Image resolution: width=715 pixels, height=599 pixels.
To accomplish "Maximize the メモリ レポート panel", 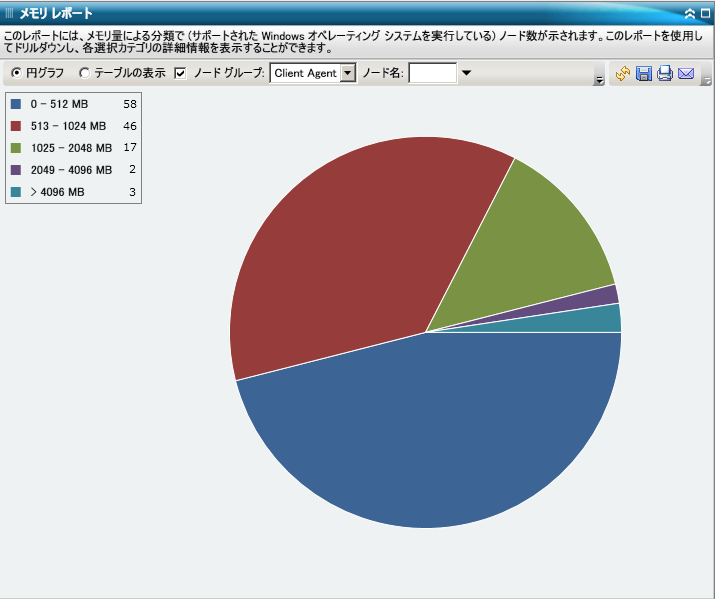I will [704, 14].
